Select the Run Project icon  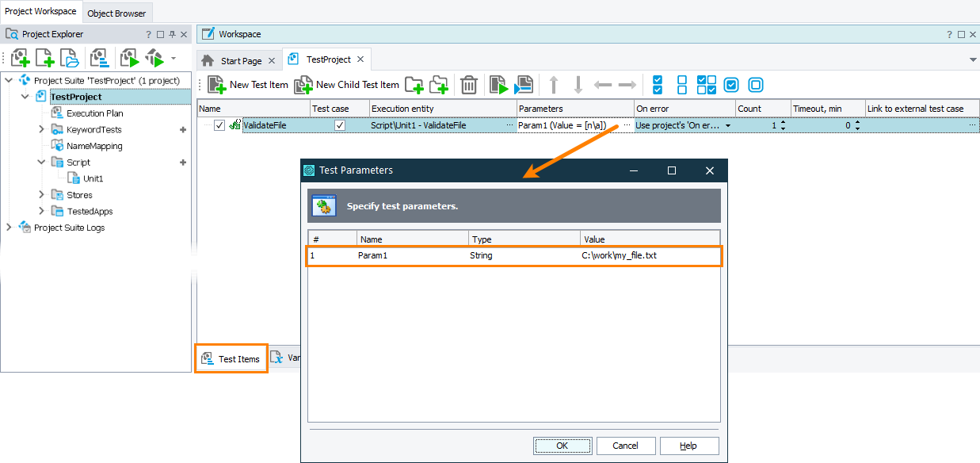coord(128,59)
